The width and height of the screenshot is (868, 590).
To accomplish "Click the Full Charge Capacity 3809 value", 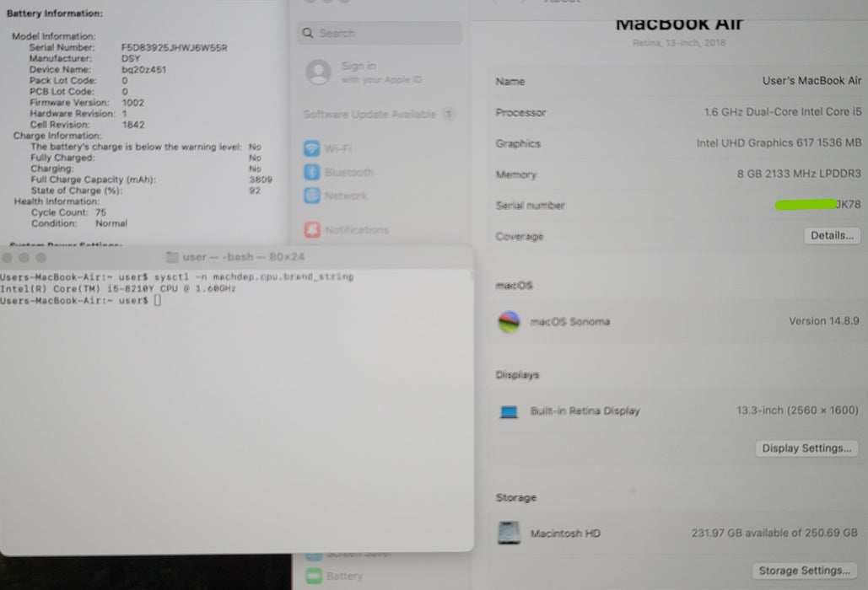I will click(260, 180).
